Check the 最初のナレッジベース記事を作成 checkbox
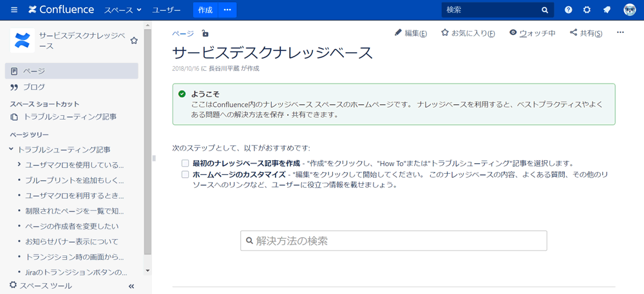 pos(185,163)
